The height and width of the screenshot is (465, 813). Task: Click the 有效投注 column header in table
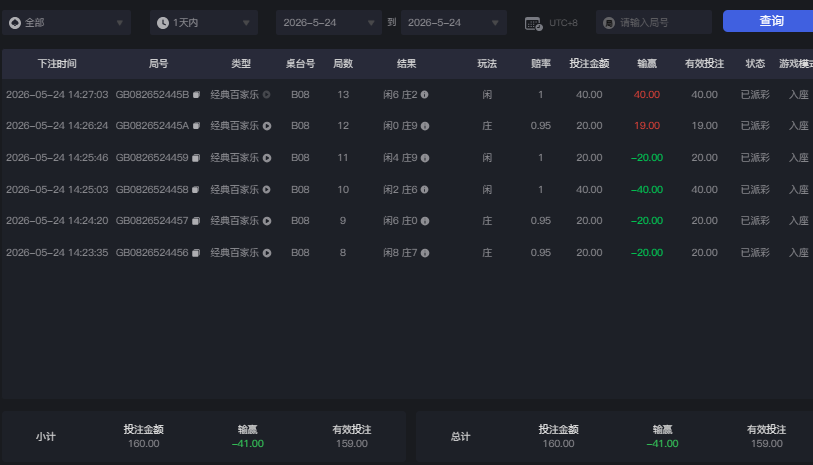704,64
